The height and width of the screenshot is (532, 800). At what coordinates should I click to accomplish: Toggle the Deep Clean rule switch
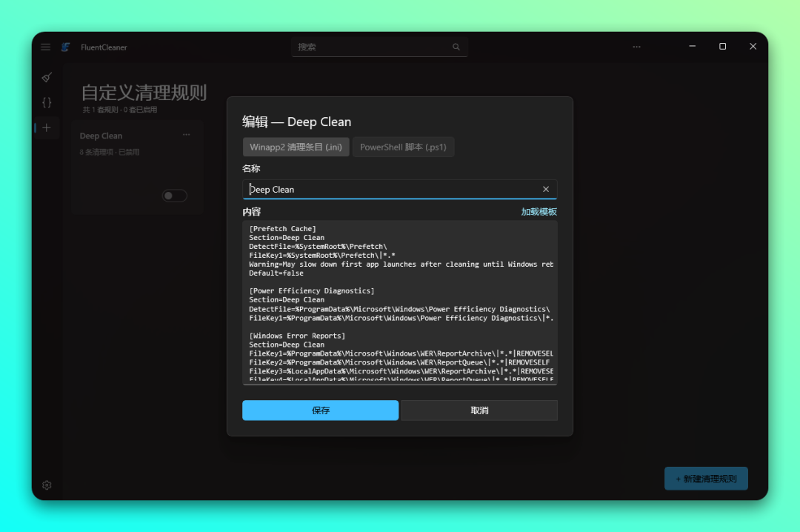click(x=175, y=196)
